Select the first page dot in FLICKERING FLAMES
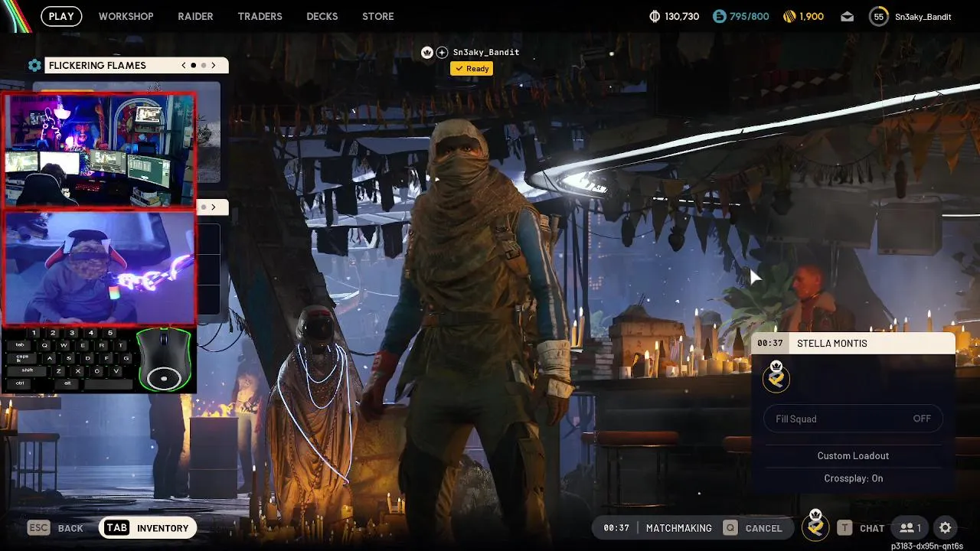The width and height of the screenshot is (980, 551). 193,66
